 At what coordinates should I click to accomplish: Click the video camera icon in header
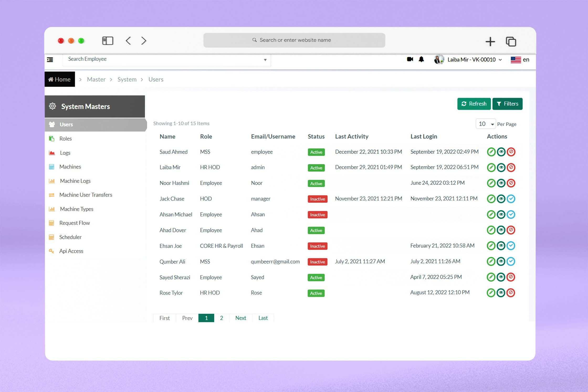410,59
